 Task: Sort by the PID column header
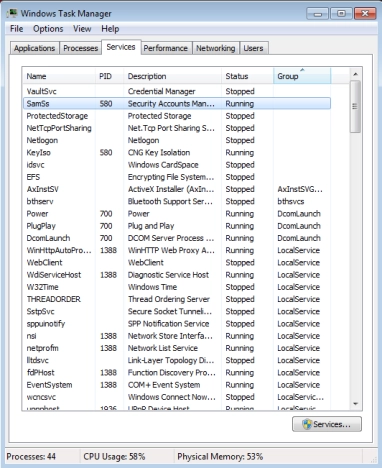coord(109,76)
